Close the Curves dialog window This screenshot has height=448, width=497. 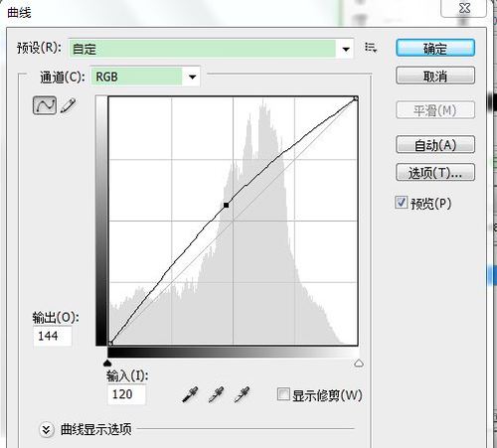pos(464,8)
